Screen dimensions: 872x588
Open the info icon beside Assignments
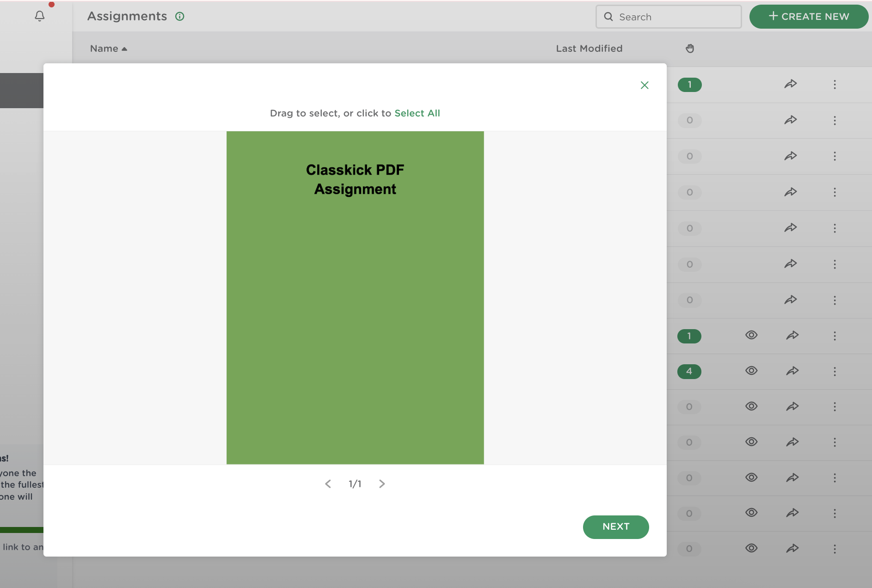180,17
